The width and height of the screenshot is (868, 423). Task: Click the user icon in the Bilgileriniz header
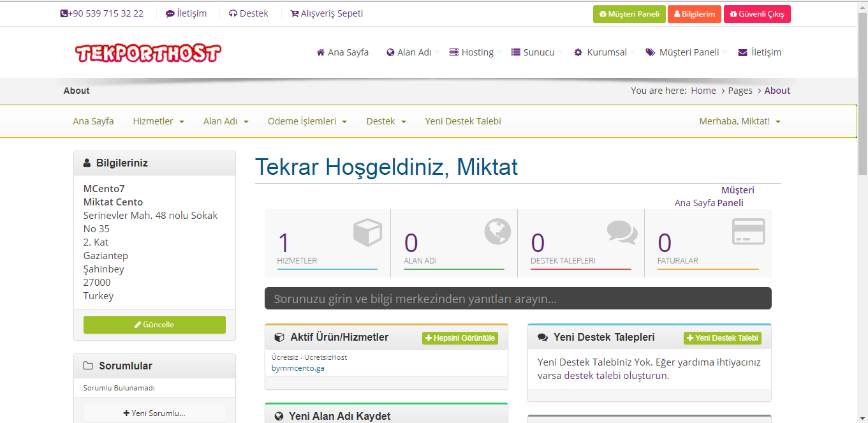(87, 163)
